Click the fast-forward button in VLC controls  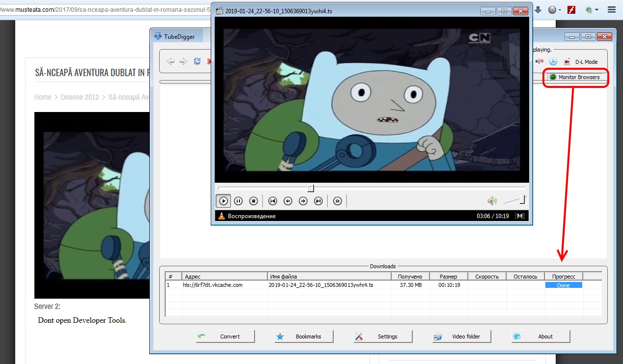pos(303,200)
